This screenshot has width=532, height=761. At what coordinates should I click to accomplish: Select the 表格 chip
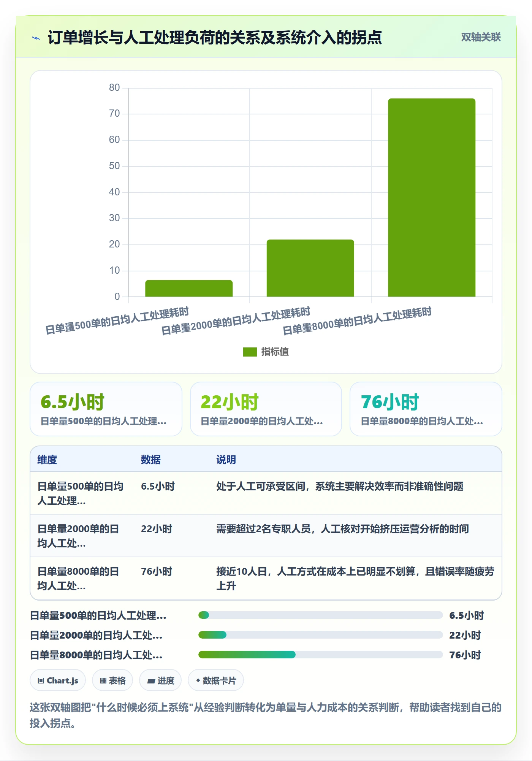[x=112, y=680]
